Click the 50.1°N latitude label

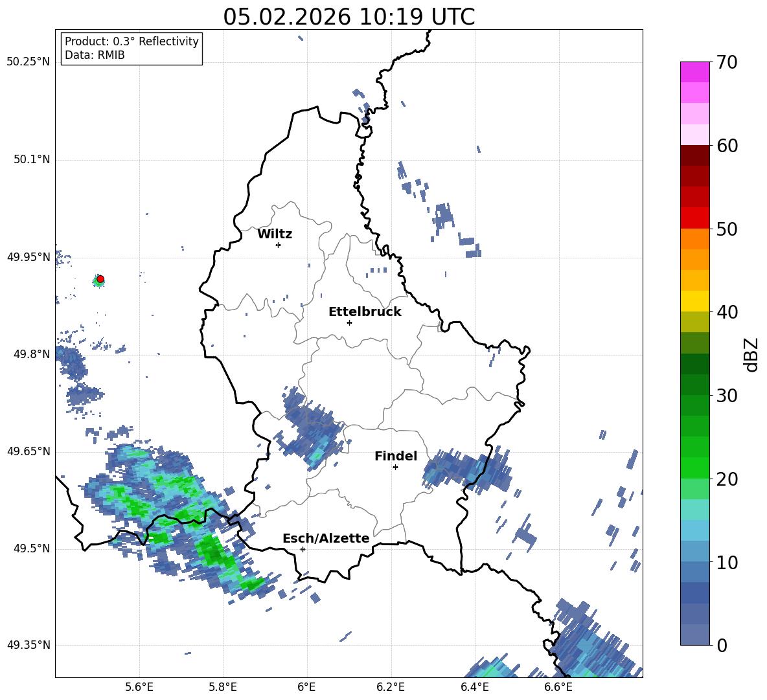(x=32, y=159)
